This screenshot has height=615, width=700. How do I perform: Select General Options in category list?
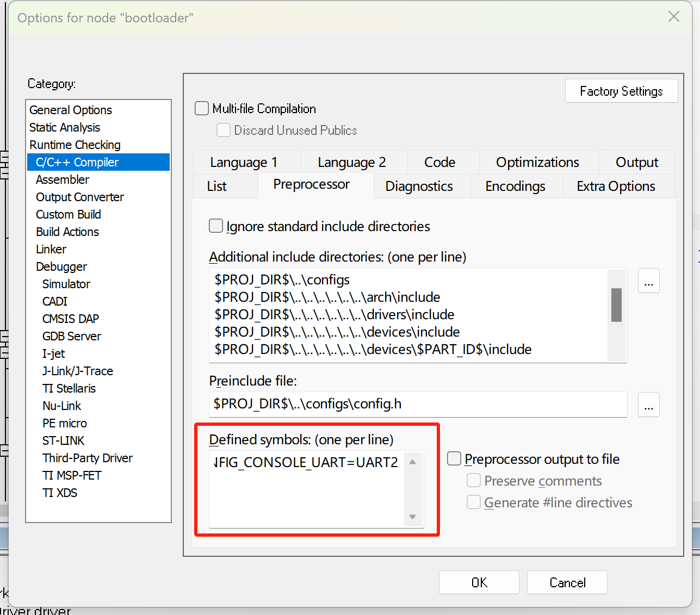71,110
